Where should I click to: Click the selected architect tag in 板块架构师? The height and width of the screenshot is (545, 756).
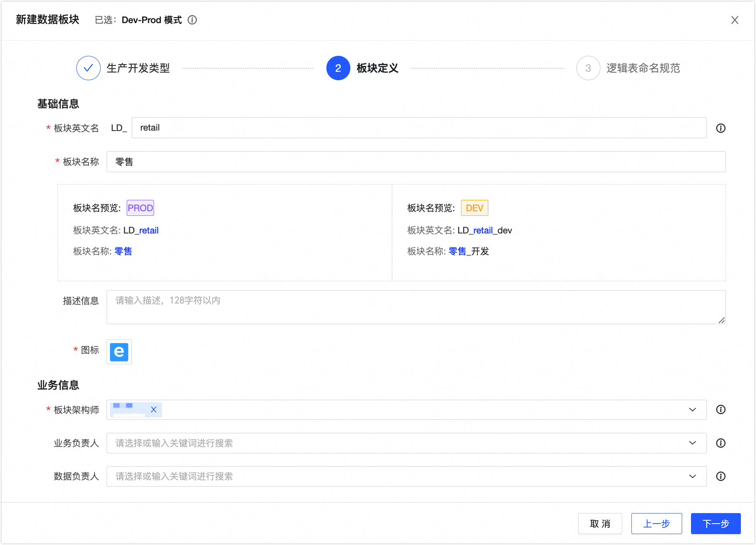pyautogui.click(x=136, y=409)
